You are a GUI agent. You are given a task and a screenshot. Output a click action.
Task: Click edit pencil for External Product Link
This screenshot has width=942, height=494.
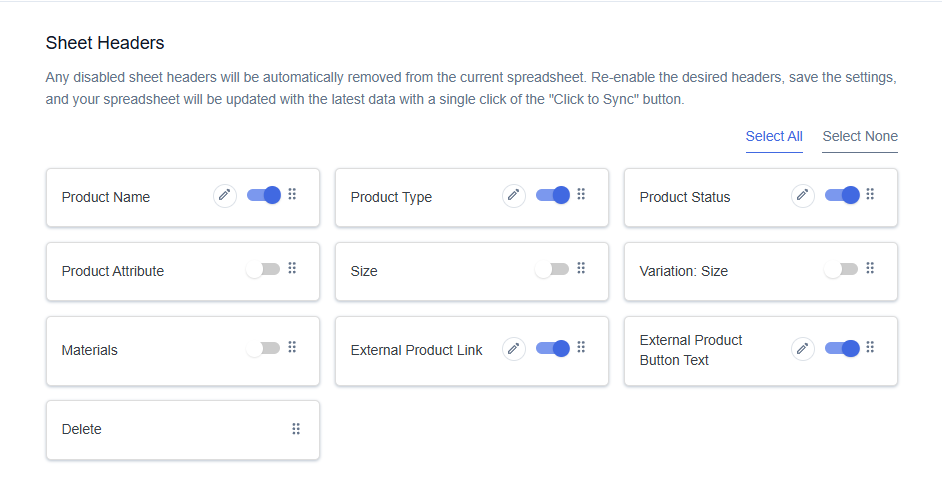click(x=514, y=349)
